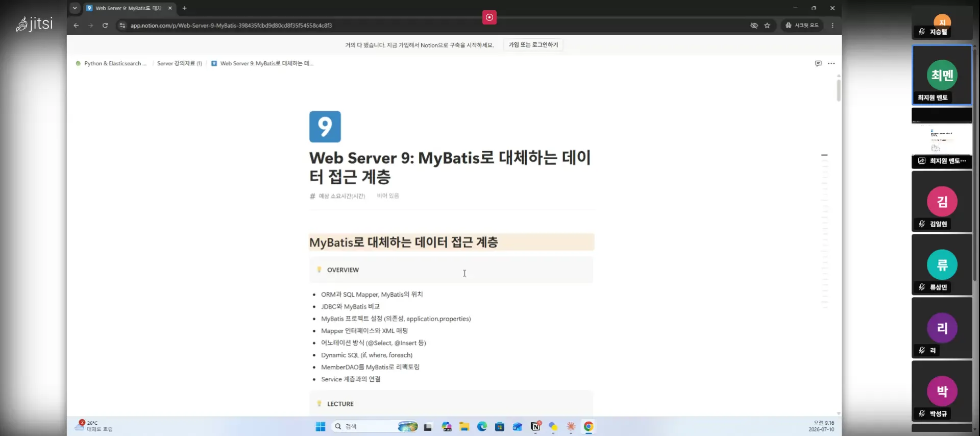
Task: Click the 비어 있음 property value
Action: click(388, 196)
